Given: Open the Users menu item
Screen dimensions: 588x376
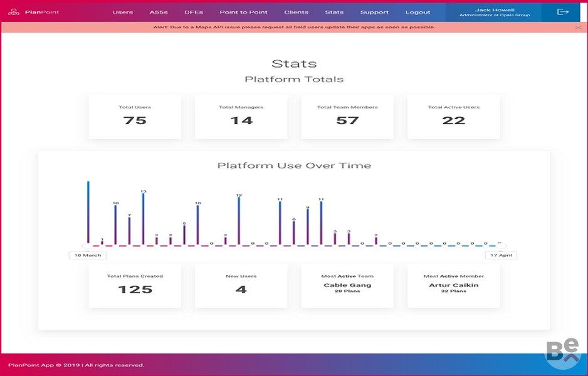Looking at the screenshot, I should click(x=122, y=12).
